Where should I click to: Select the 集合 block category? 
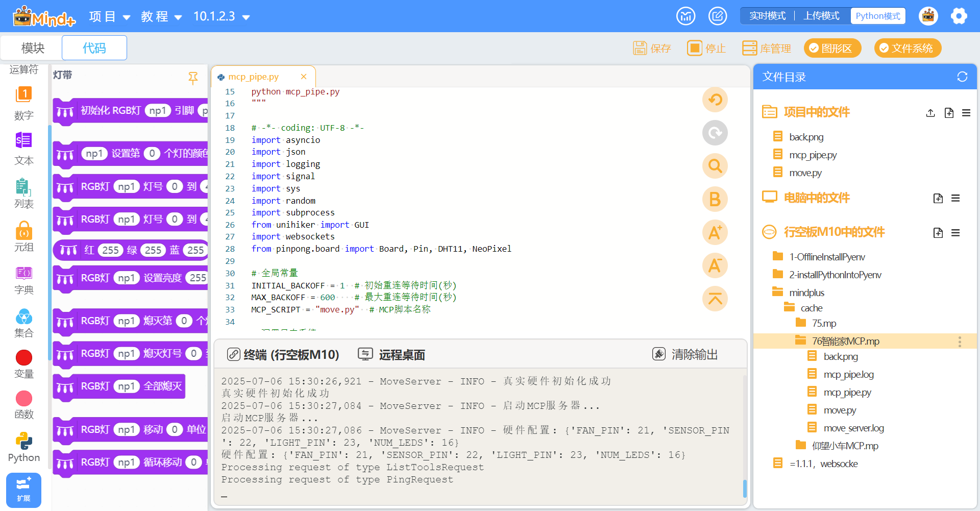pyautogui.click(x=24, y=323)
